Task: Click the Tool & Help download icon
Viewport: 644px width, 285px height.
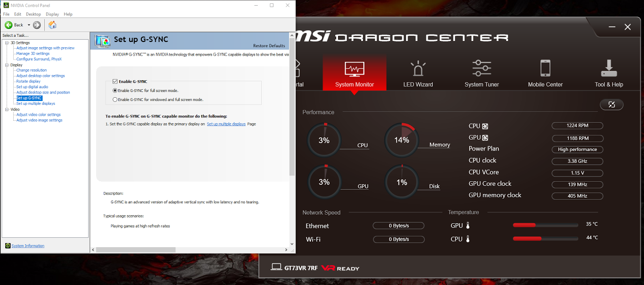Action: pos(609,68)
